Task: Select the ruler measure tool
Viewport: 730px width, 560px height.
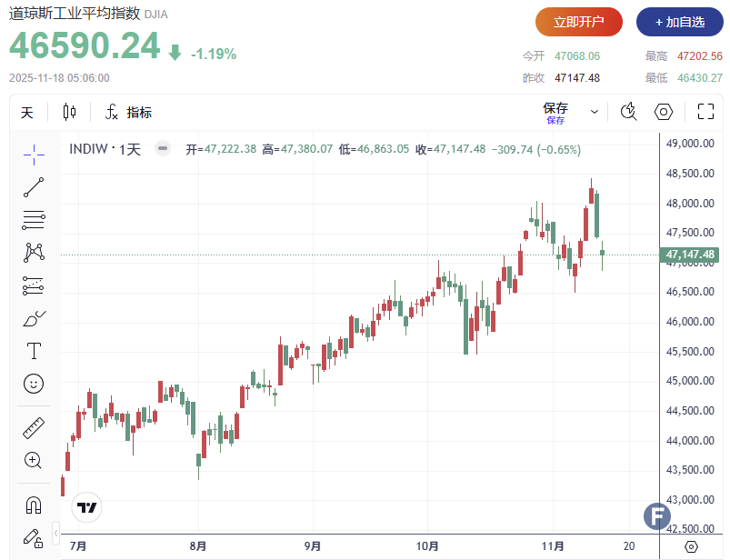Action: pyautogui.click(x=34, y=427)
